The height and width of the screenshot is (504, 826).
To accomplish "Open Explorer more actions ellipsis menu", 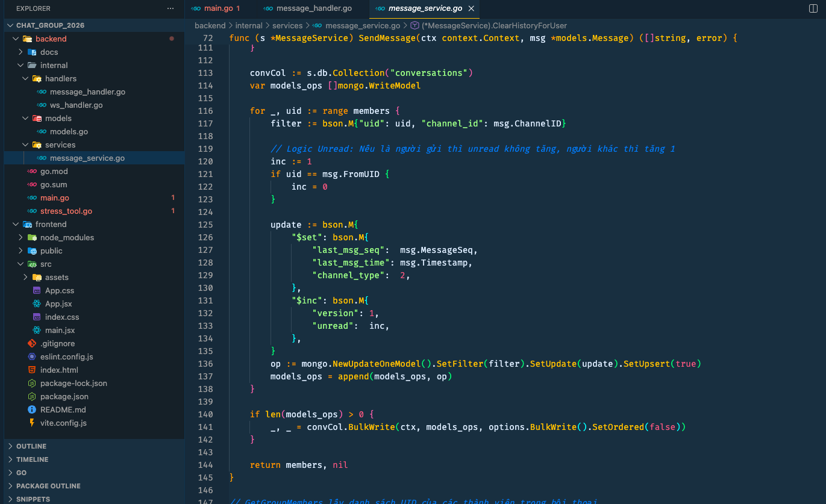I will point(171,8).
